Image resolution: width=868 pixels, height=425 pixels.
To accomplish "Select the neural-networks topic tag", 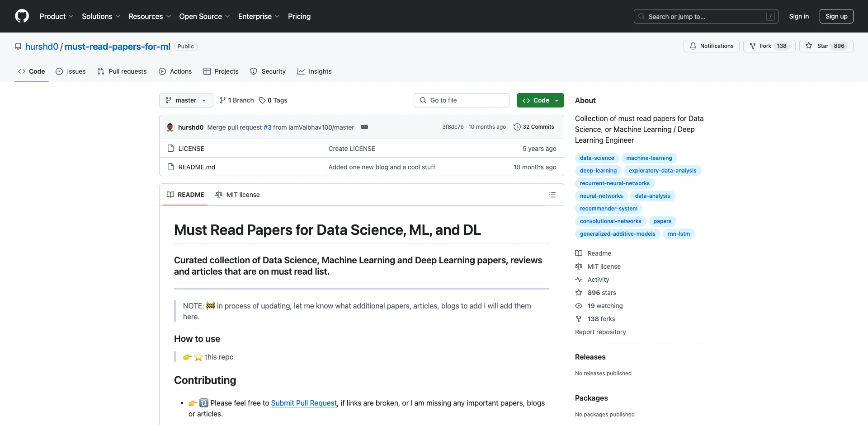I will 601,196.
